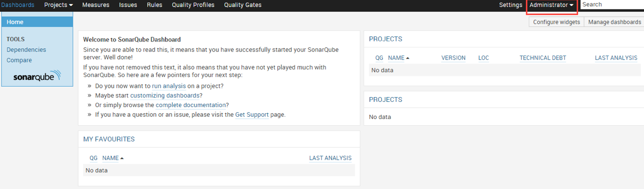Open the Administrator user dropdown
This screenshot has height=189, width=644.
551,5
